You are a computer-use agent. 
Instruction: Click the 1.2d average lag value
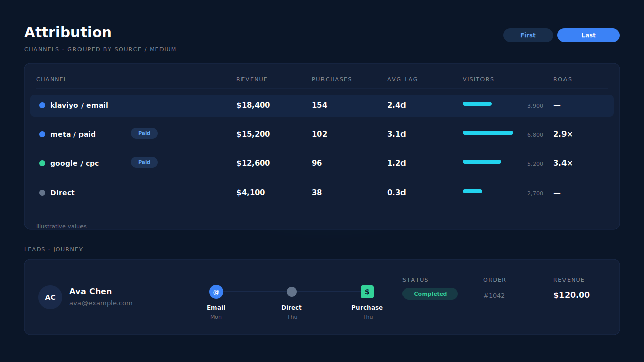[396, 163]
